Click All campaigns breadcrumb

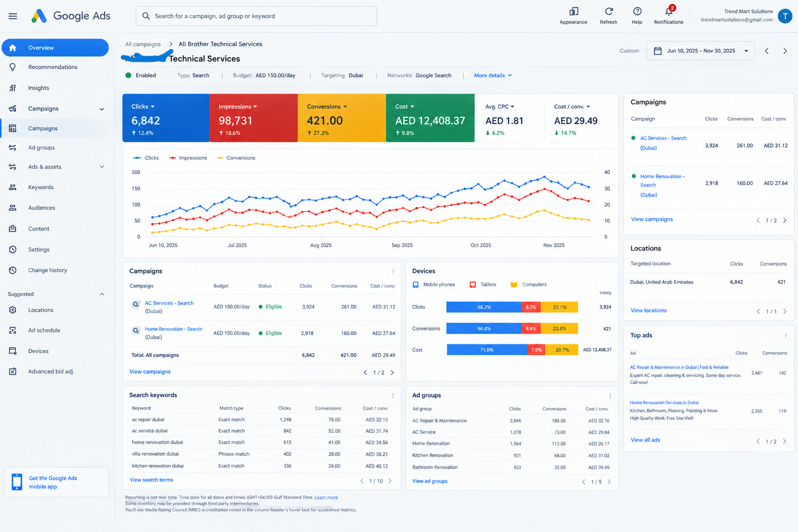pos(143,44)
